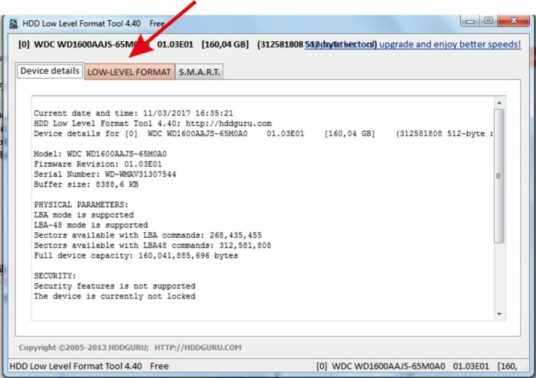Click the HDD Low Level Format Tool title icon

13,24
